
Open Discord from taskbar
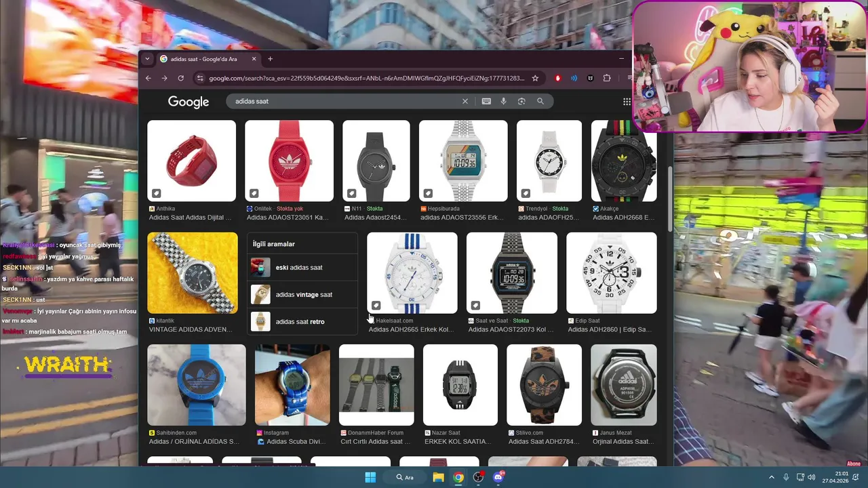pyautogui.click(x=498, y=477)
